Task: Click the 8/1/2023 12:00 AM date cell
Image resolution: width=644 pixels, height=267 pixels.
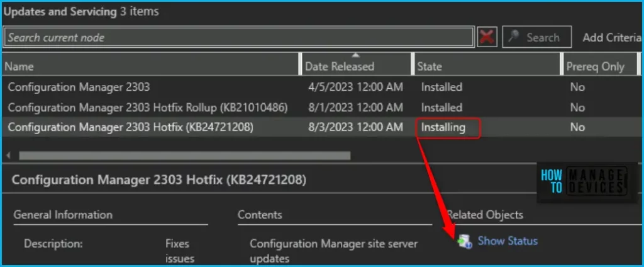Action: pyautogui.click(x=356, y=108)
